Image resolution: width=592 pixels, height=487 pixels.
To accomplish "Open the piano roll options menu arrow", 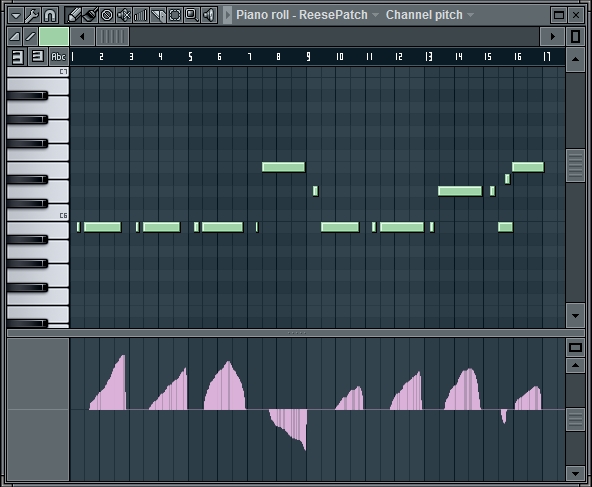I will click(15, 15).
